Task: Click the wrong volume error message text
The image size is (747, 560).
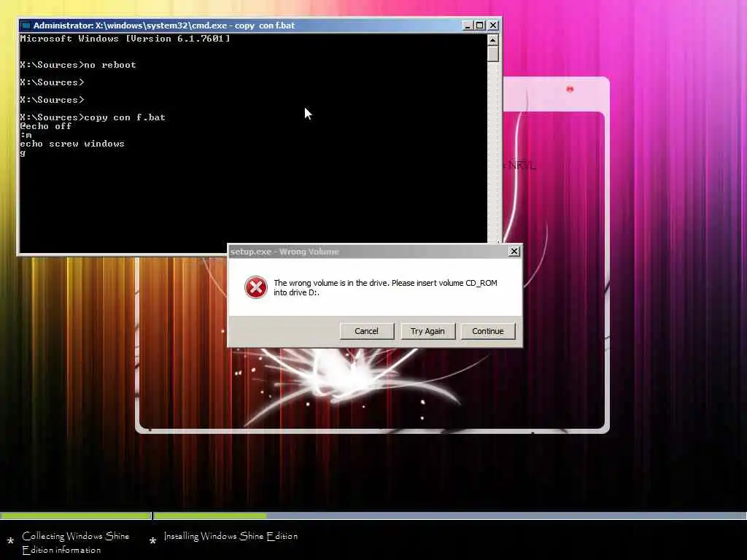Action: click(x=385, y=287)
